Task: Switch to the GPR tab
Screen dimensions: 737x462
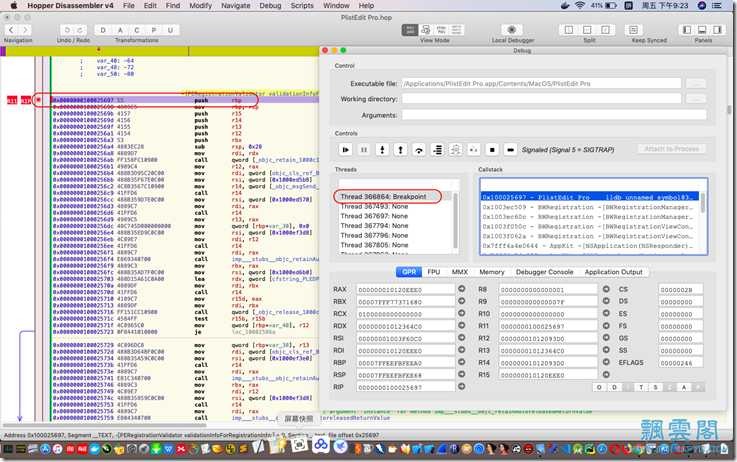Action: [409, 272]
